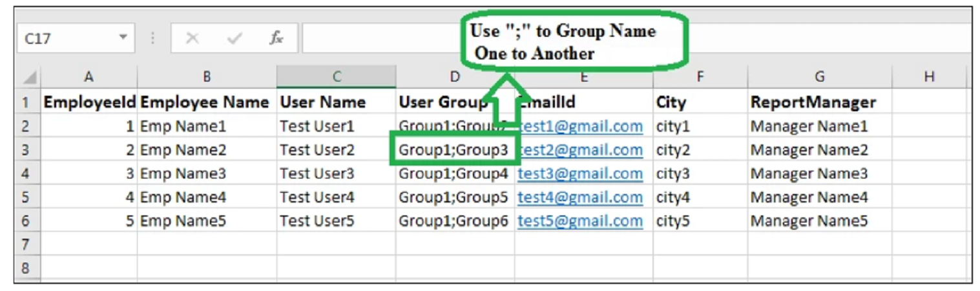980x291 pixels.
Task: Click the Group1;Group4 cell
Action: pyautogui.click(x=455, y=173)
